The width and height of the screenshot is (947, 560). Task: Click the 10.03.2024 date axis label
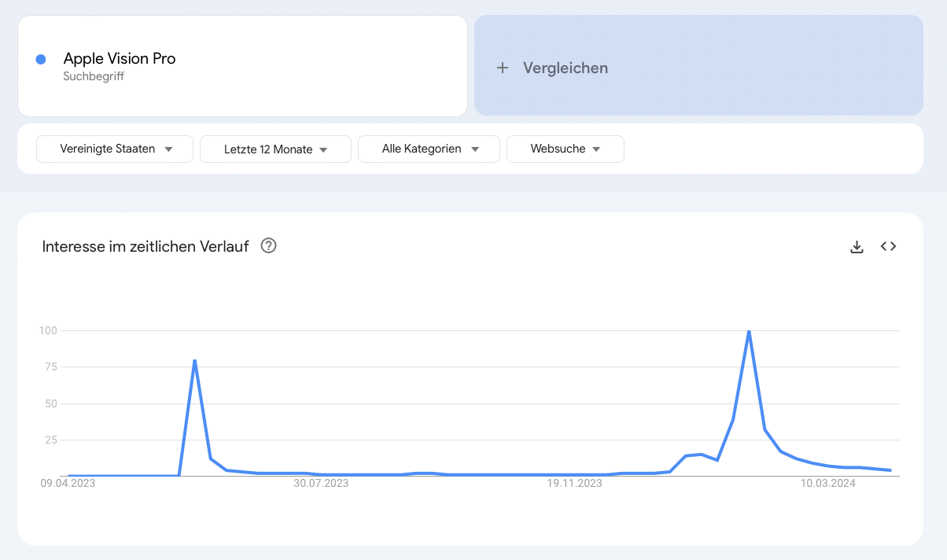[x=828, y=484]
